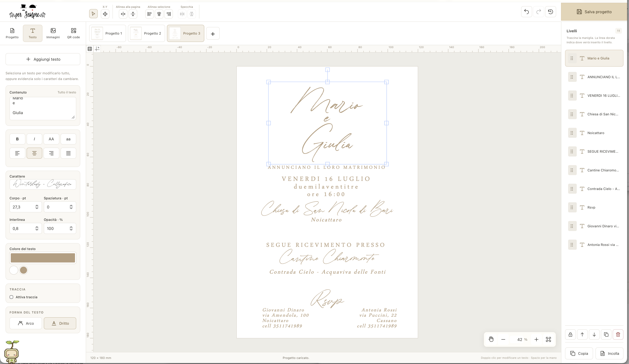Screen dimensions: 629x364
Task: Select the Cantine Chiaromo... layer
Action: (594, 170)
